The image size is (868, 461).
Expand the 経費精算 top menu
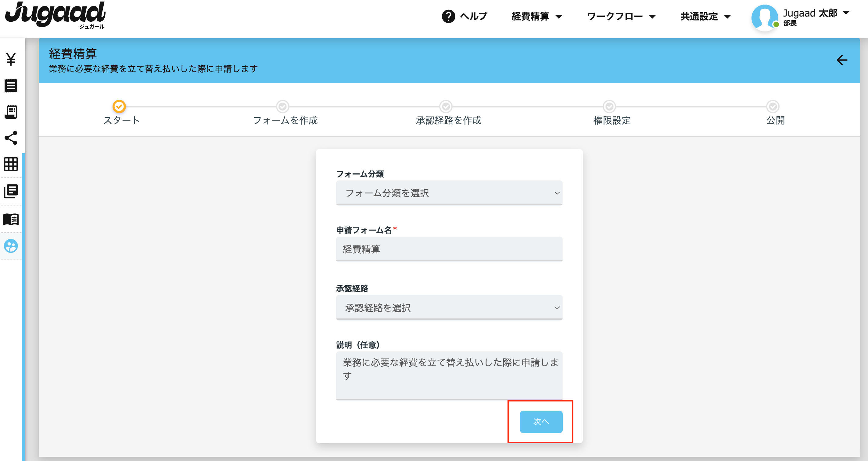tap(537, 16)
